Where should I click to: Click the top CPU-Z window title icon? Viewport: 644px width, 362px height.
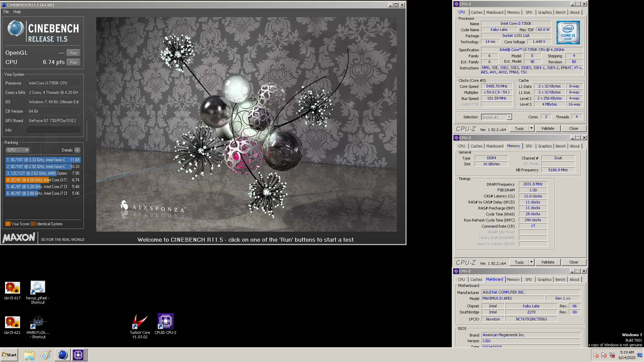456,4
